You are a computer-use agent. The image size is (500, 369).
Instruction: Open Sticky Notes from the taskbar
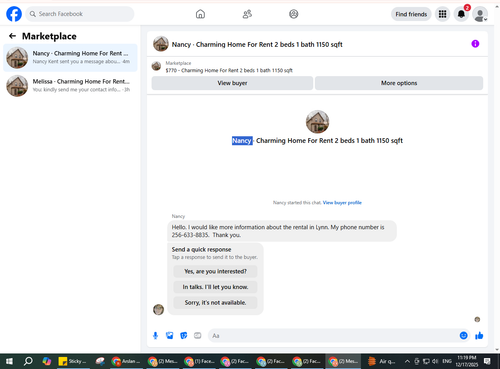point(72,361)
